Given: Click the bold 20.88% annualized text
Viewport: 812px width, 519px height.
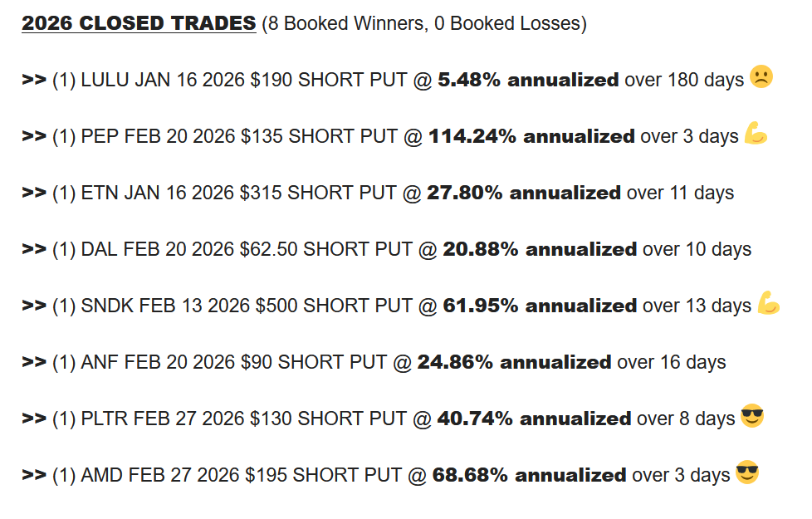Looking at the screenshot, I should pyautogui.click(x=540, y=250).
